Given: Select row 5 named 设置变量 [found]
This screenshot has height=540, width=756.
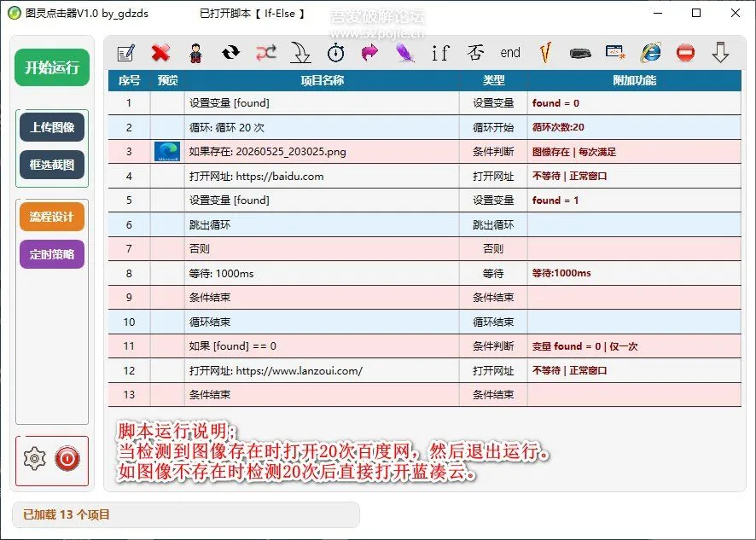Looking at the screenshot, I should point(424,200).
